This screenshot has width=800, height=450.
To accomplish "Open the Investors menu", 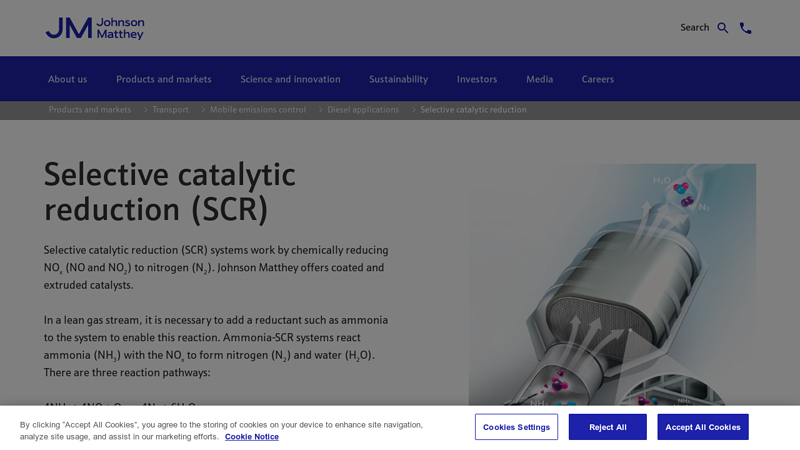I will click(477, 79).
